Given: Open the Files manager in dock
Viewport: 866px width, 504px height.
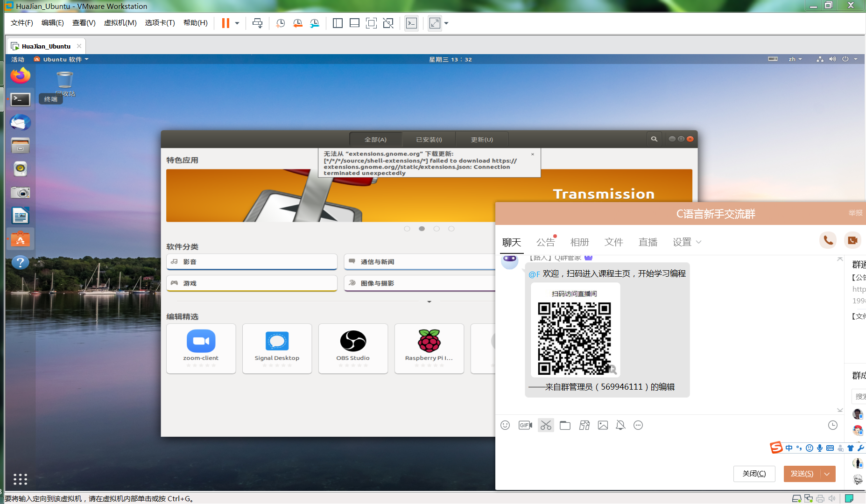Looking at the screenshot, I should tap(20, 146).
